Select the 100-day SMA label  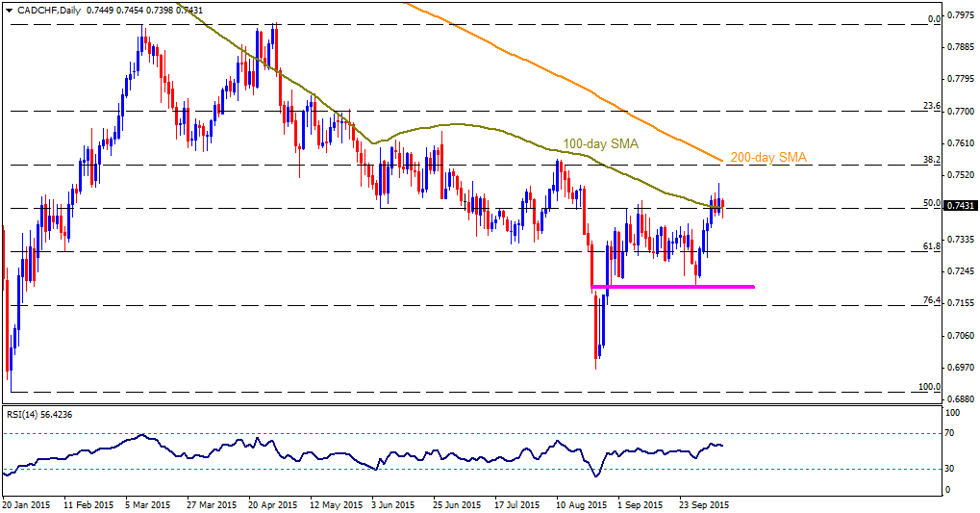click(601, 144)
